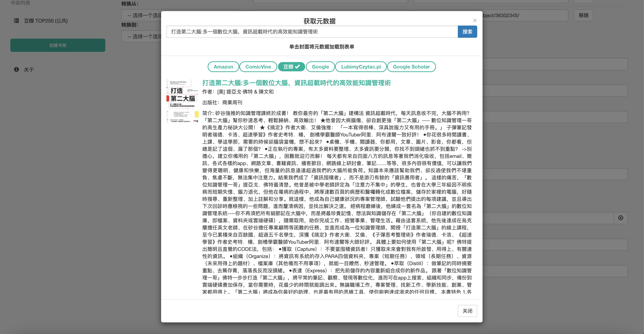The height and width of the screenshot is (334, 644).
Task: Close the metadata dialog with the X icon
Action: [x=475, y=21]
